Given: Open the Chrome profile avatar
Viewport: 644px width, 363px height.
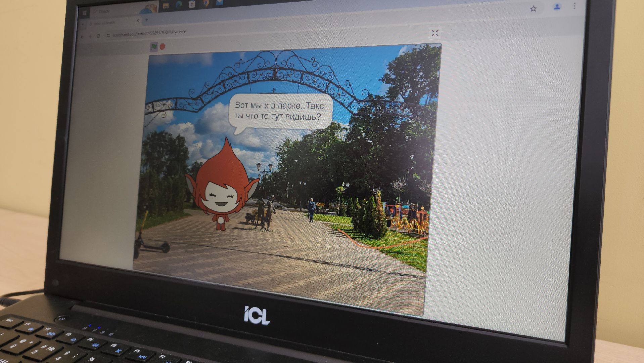Looking at the screenshot, I should (557, 7).
